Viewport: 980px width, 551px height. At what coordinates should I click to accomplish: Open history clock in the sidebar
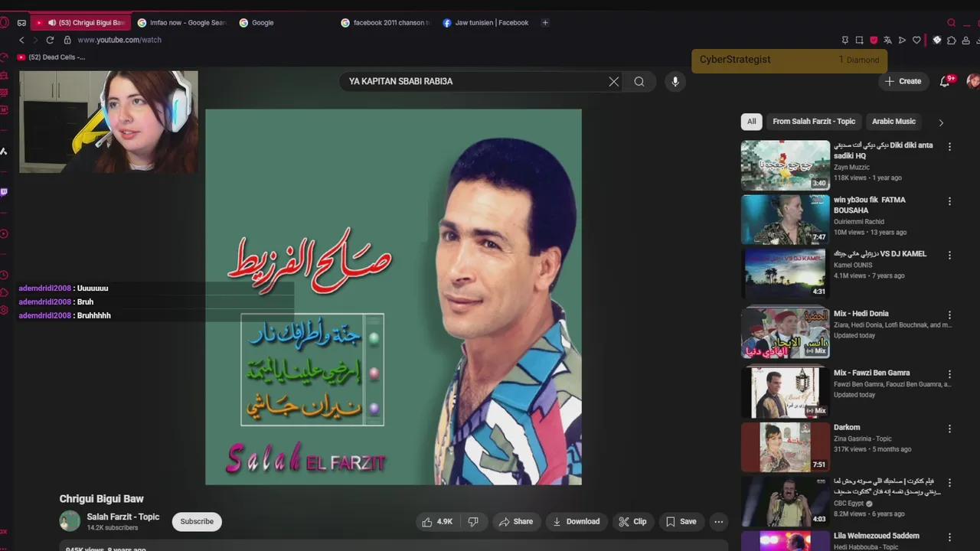[4, 275]
